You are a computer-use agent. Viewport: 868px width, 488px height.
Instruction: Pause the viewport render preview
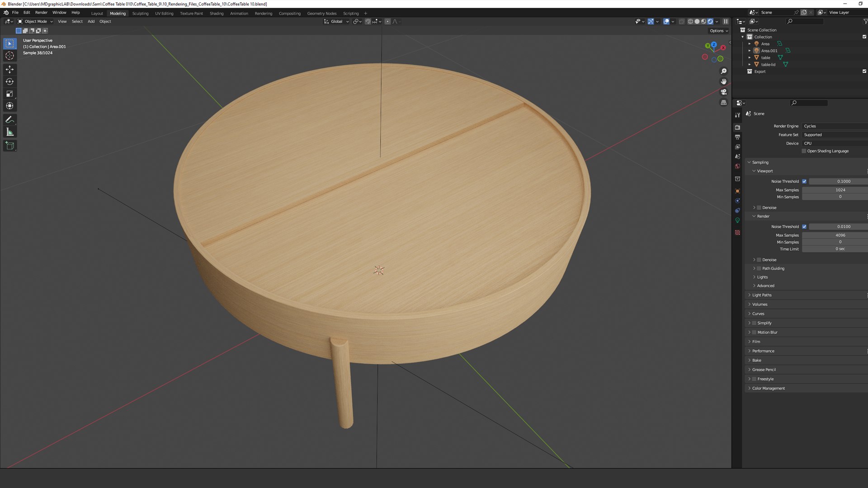(x=726, y=21)
